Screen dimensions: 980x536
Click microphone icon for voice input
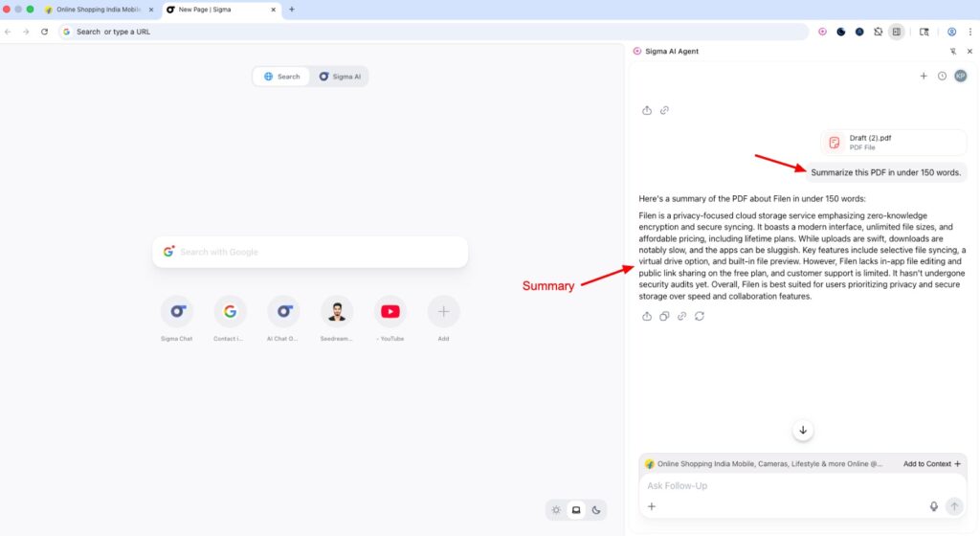[x=934, y=506]
